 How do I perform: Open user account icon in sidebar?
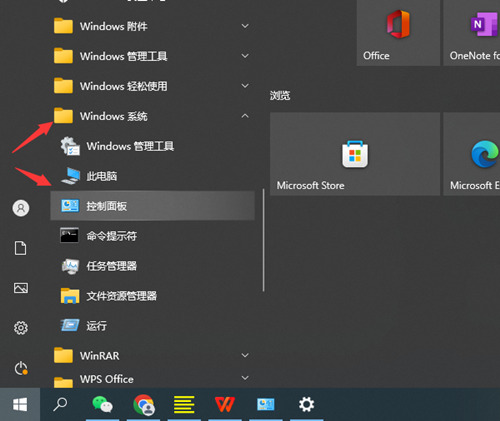click(x=21, y=208)
